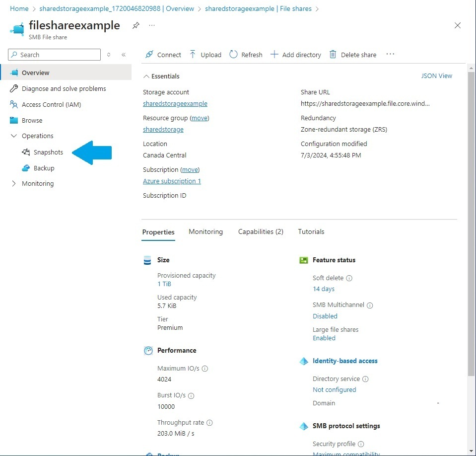
Task: Open Diagnose and solve problems
Action: 64,88
